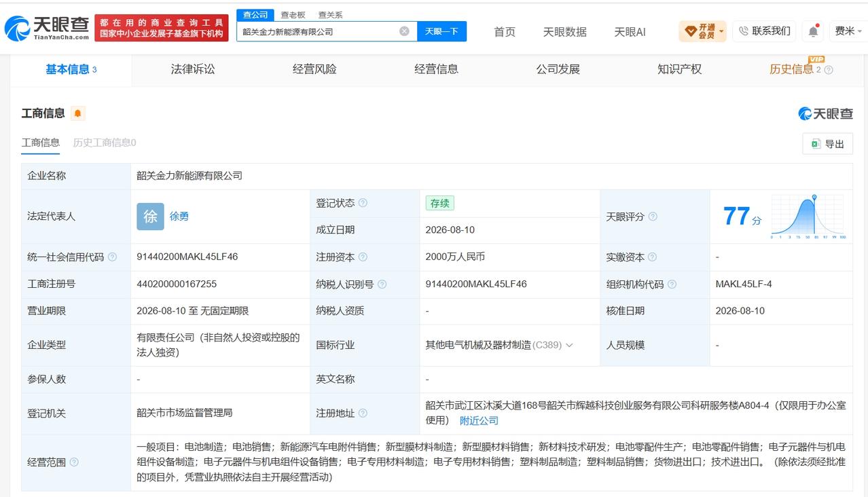
Task: Click the 天眼一下 search button
Action: pyautogui.click(x=442, y=31)
